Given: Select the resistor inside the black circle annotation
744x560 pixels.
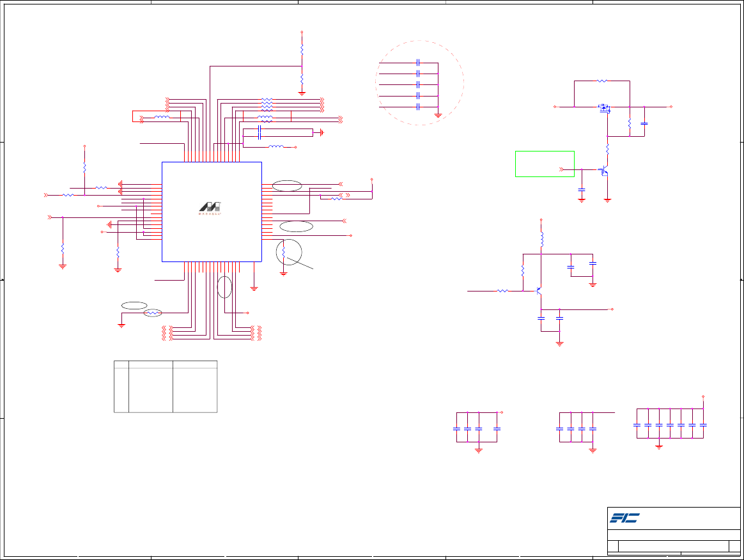Looking at the screenshot, I should [x=284, y=253].
